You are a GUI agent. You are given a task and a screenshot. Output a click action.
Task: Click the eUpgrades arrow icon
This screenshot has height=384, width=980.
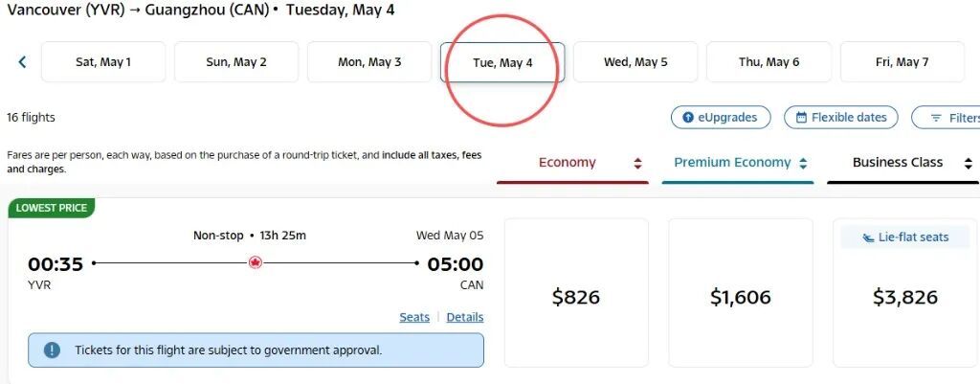688,118
